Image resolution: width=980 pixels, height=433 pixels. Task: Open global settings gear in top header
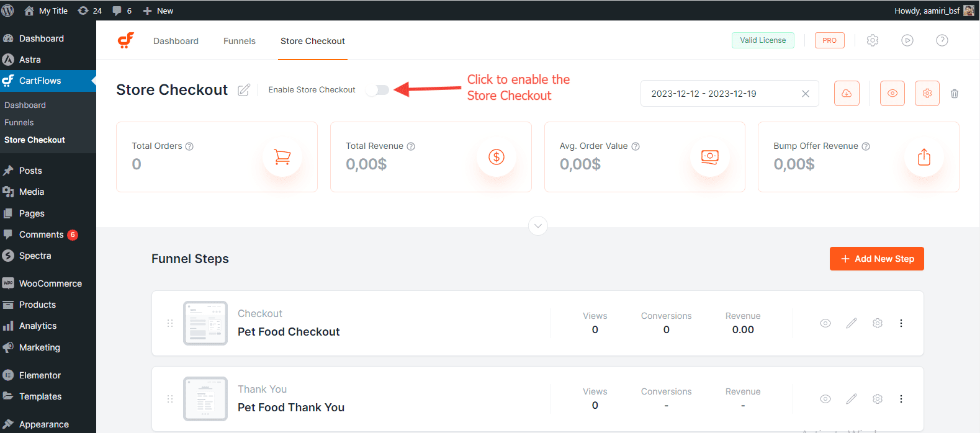click(873, 40)
